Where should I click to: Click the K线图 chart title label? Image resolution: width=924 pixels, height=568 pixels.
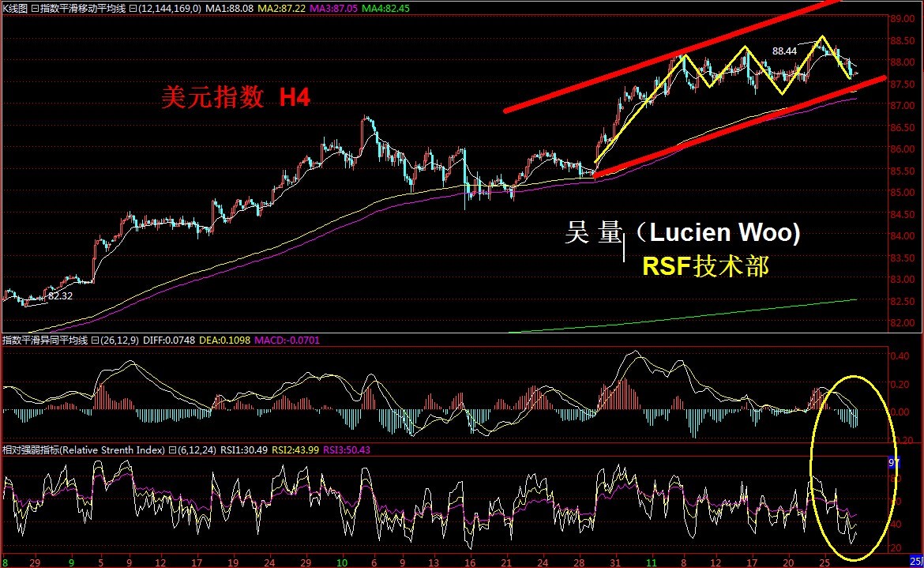click(x=15, y=7)
